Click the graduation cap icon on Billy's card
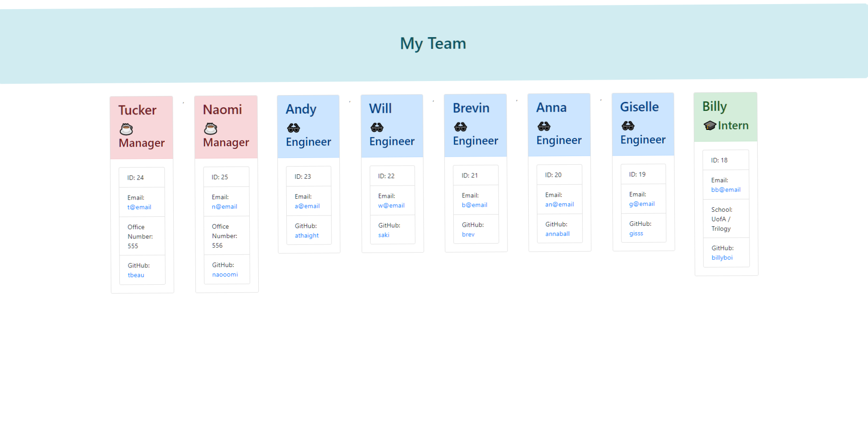This screenshot has height=425, width=868. [709, 125]
